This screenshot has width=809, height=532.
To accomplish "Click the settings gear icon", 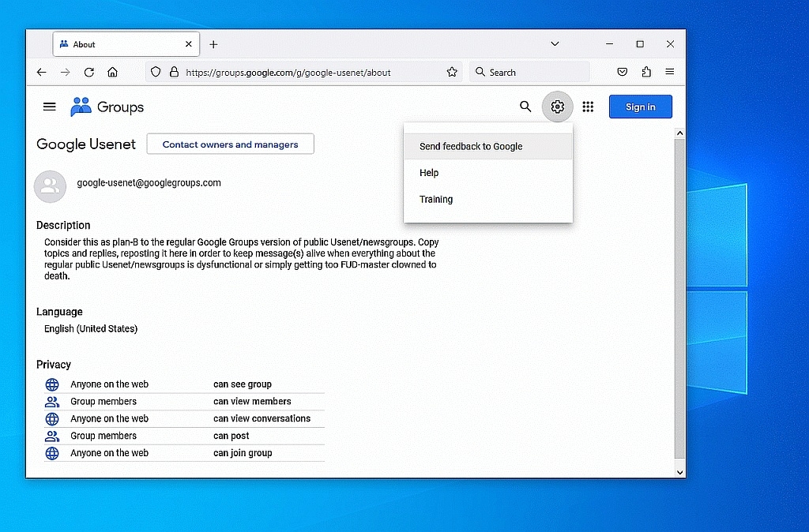I will pos(557,107).
